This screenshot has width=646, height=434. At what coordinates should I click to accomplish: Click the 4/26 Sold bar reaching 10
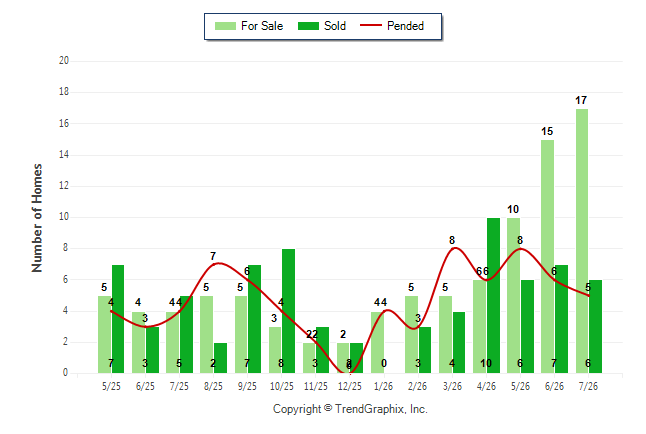[494, 296]
